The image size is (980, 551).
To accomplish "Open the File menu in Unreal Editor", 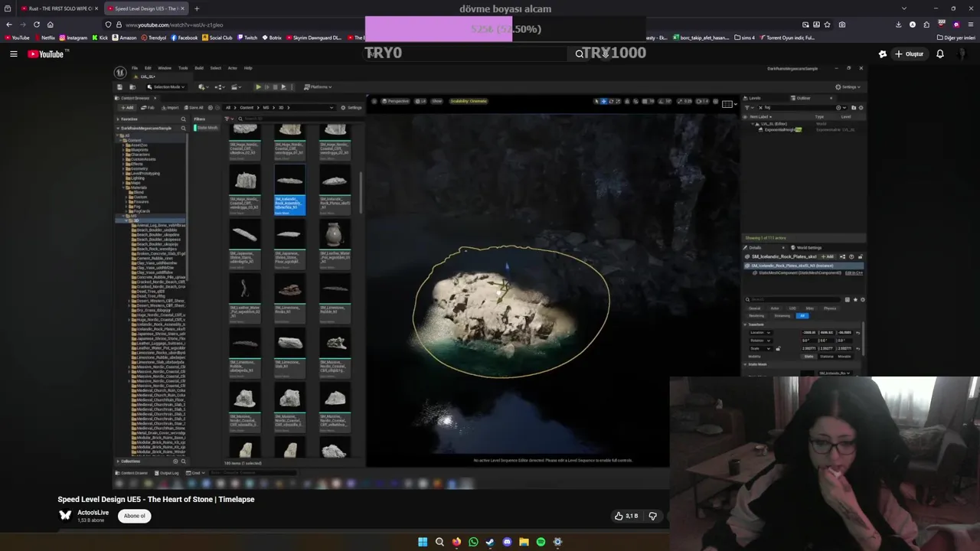I will click(x=135, y=68).
